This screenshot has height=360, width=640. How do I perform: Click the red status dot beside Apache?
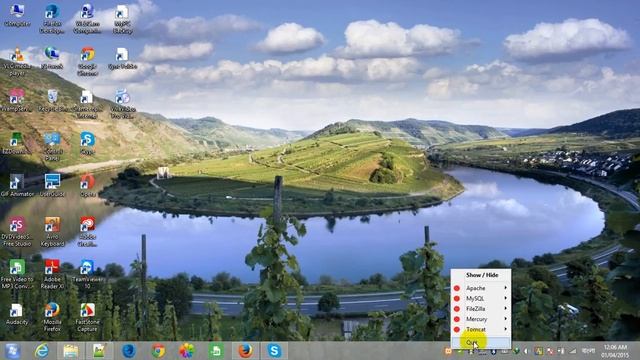coord(457,288)
